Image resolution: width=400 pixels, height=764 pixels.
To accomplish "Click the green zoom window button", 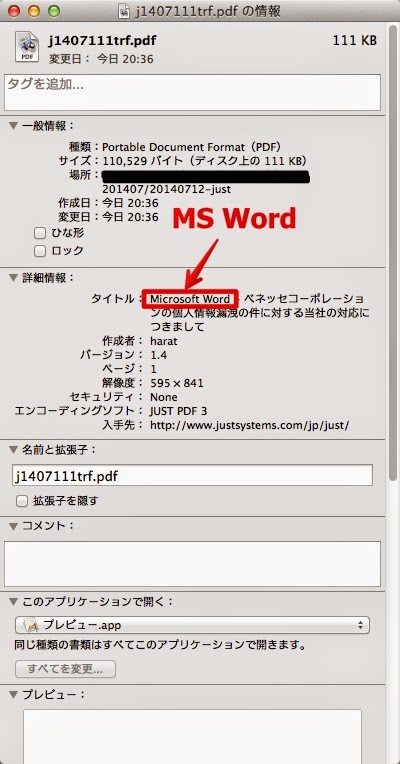I will (x=54, y=11).
